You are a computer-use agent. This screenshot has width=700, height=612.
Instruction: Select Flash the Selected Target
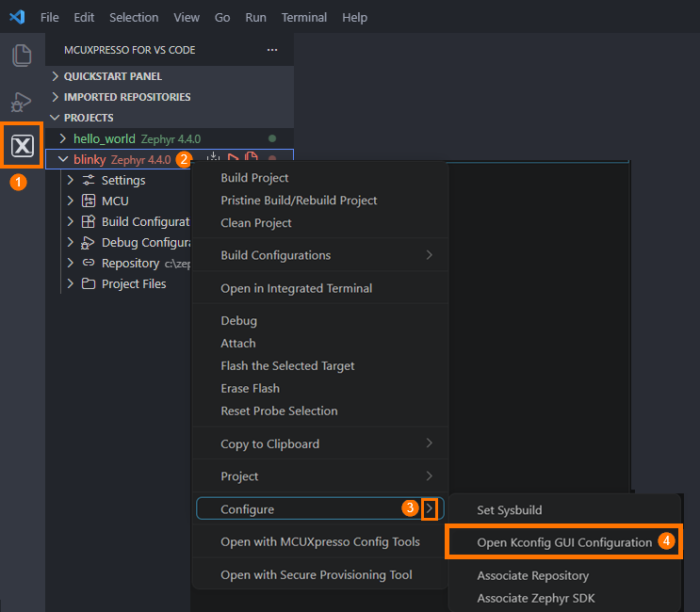[319, 365]
